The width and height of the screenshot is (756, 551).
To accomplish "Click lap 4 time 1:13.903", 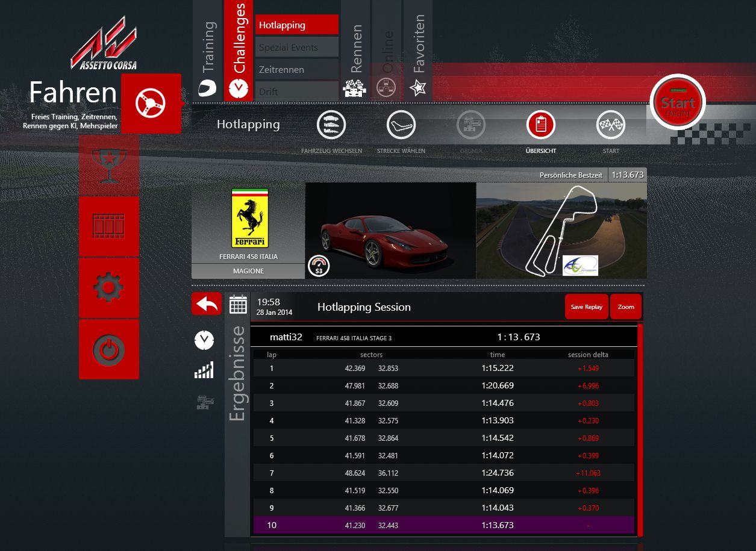I will pyautogui.click(x=498, y=420).
